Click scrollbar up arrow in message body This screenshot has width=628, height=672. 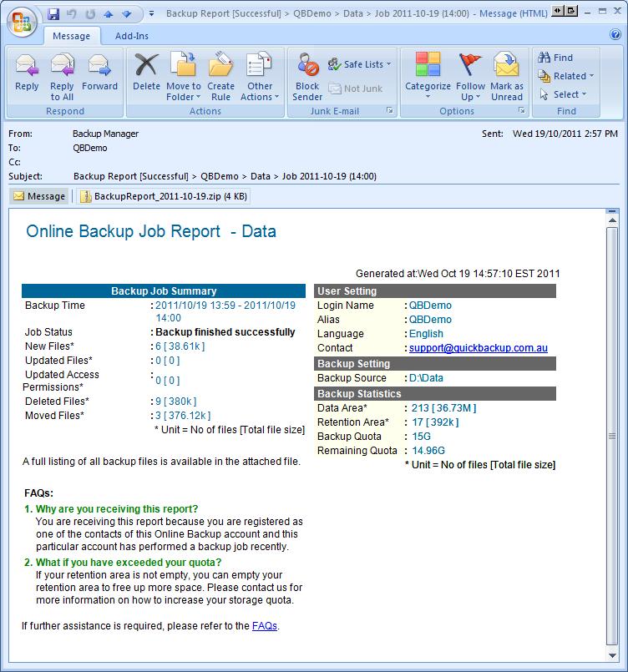coord(613,220)
